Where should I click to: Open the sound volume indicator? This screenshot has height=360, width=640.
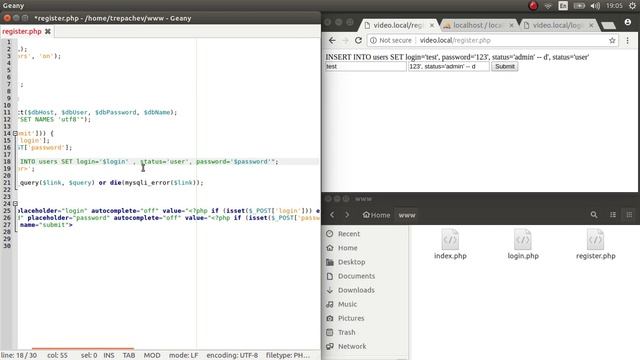click(x=596, y=6)
